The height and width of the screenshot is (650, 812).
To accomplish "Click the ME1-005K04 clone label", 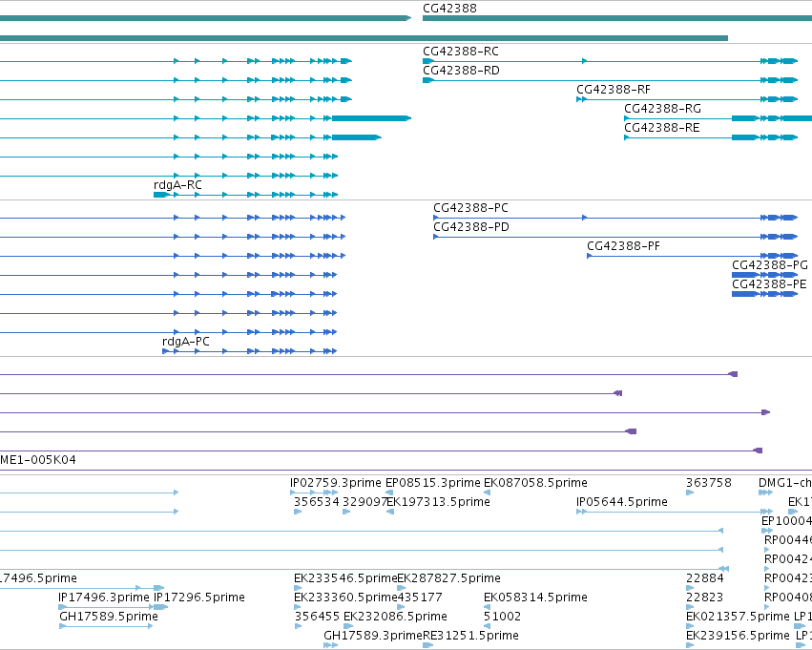I will point(38,459).
